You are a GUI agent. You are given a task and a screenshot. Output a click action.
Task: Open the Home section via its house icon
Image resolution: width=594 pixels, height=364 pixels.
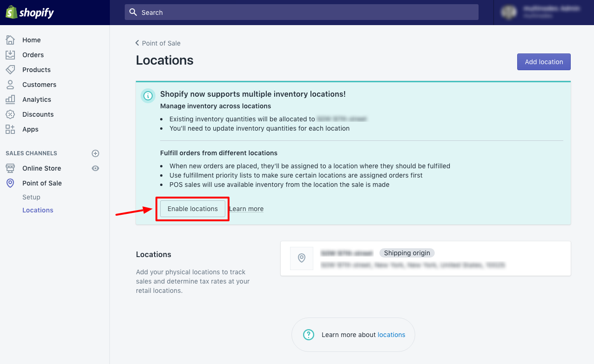tap(10, 40)
